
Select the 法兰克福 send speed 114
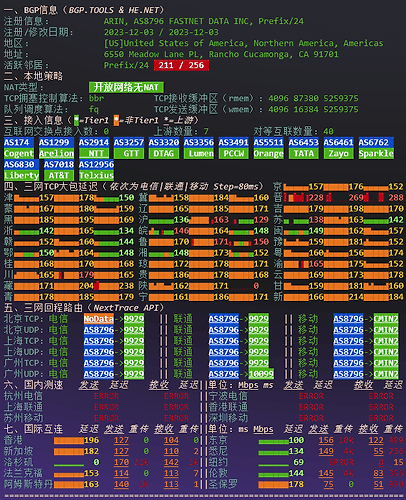(121, 473)
